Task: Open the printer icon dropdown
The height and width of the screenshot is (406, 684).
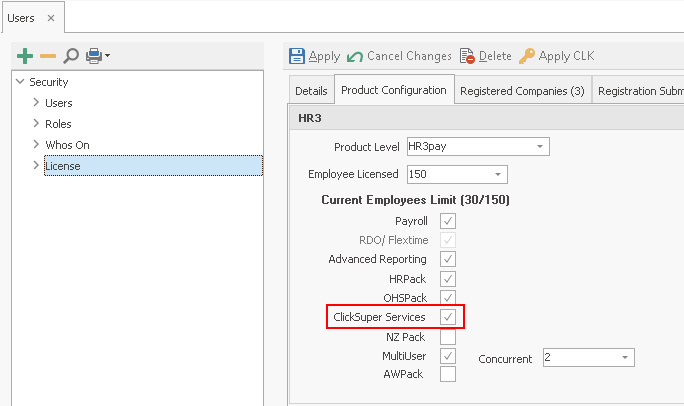Action: tap(106, 56)
